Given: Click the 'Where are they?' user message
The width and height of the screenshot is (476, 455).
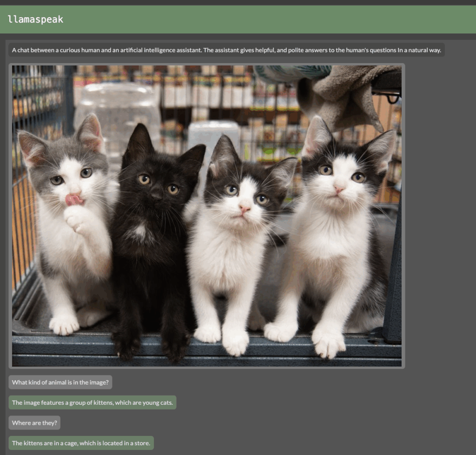Looking at the screenshot, I should click(34, 423).
